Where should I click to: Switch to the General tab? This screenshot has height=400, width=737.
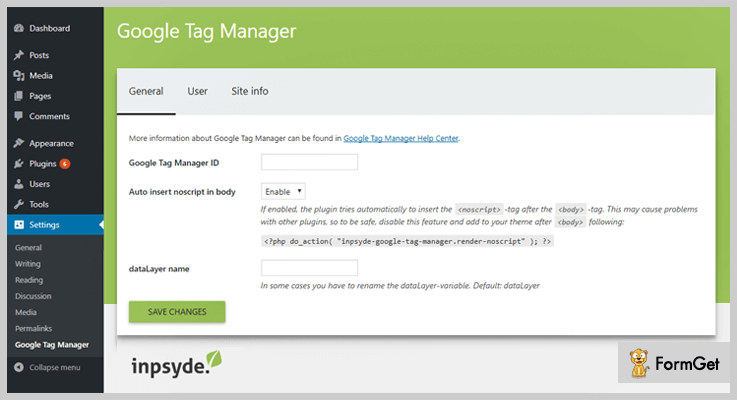(x=146, y=91)
